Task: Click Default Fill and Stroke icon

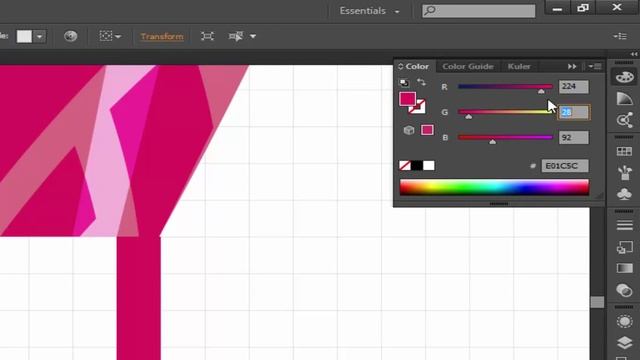Action: click(x=404, y=83)
